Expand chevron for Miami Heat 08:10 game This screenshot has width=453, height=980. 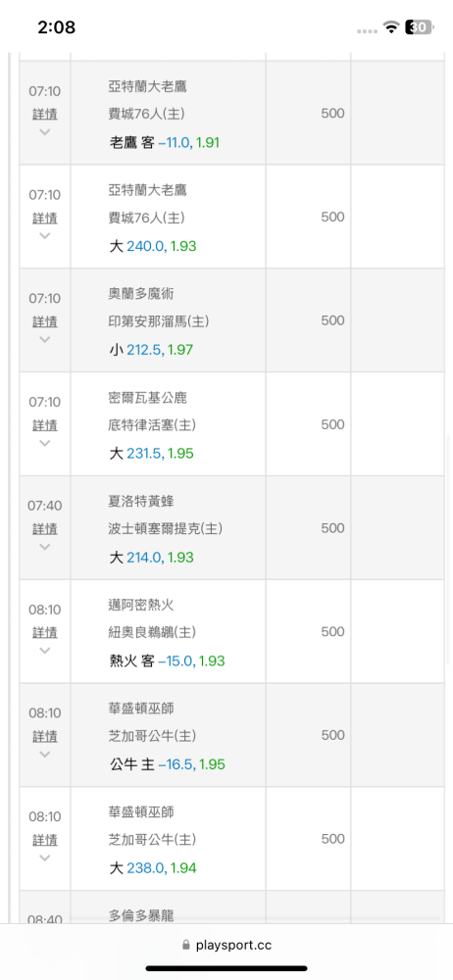coord(44,651)
